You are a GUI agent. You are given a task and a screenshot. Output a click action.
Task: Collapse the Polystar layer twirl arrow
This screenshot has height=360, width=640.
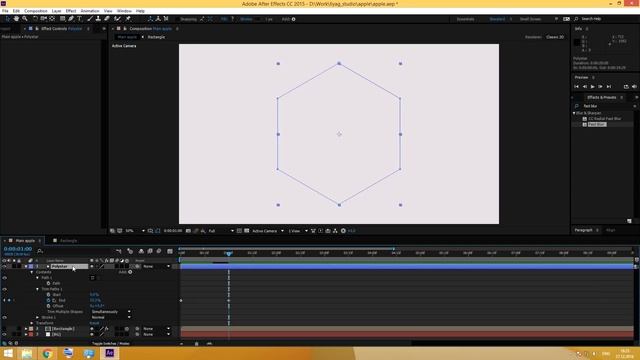click(x=26, y=267)
